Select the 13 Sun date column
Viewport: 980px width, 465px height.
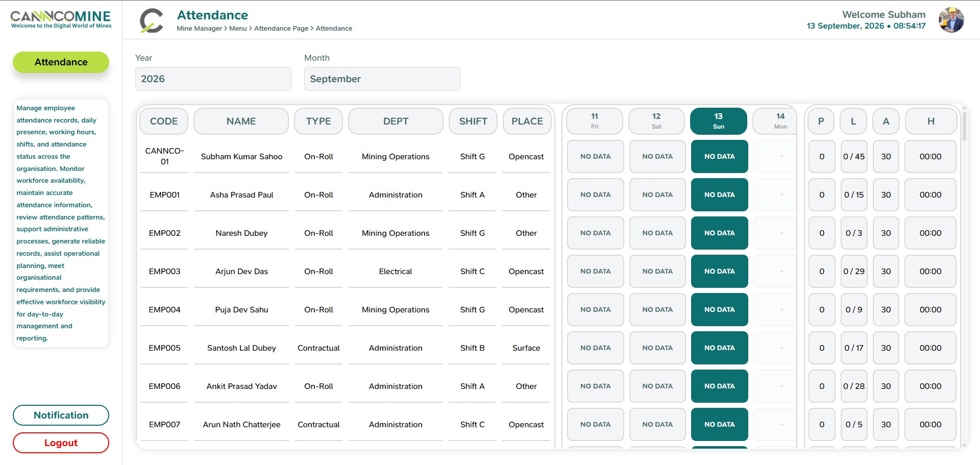(719, 121)
